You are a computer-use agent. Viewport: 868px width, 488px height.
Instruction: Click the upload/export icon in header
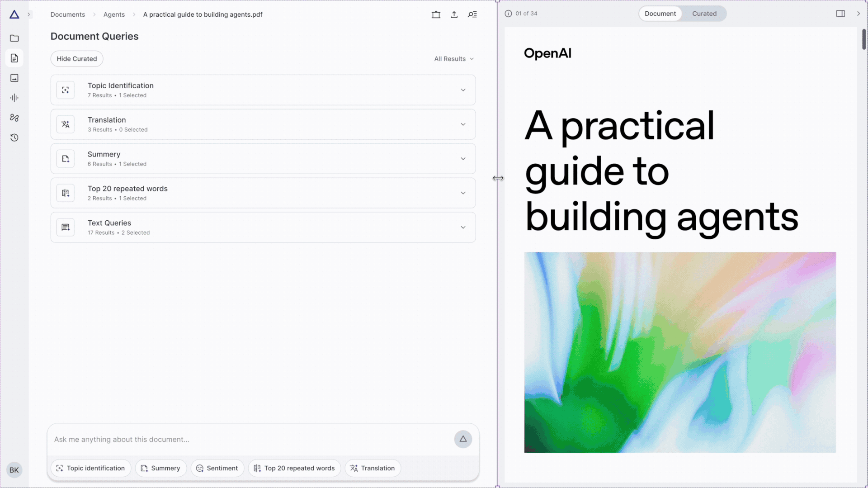(x=454, y=14)
